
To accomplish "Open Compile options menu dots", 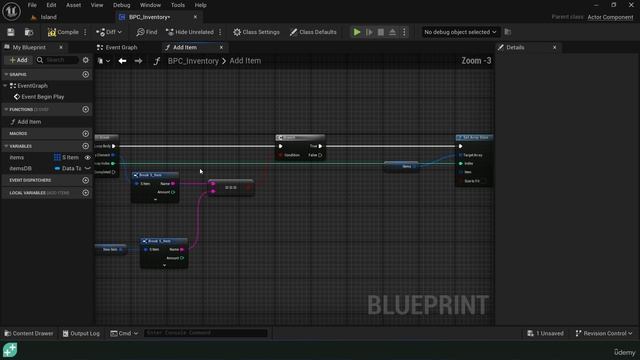I will tap(85, 32).
